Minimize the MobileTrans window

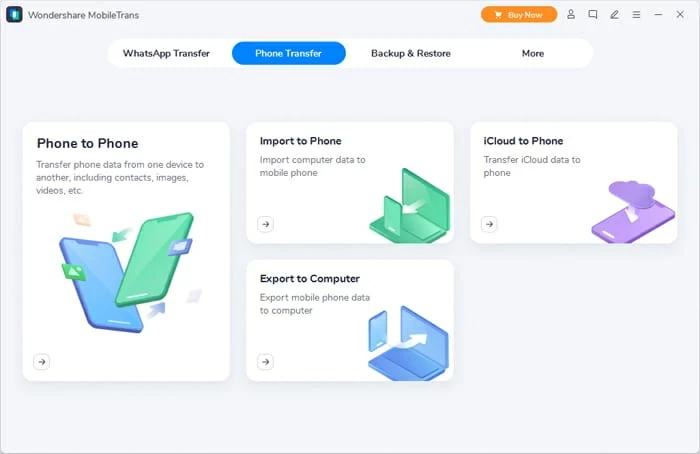coord(658,15)
